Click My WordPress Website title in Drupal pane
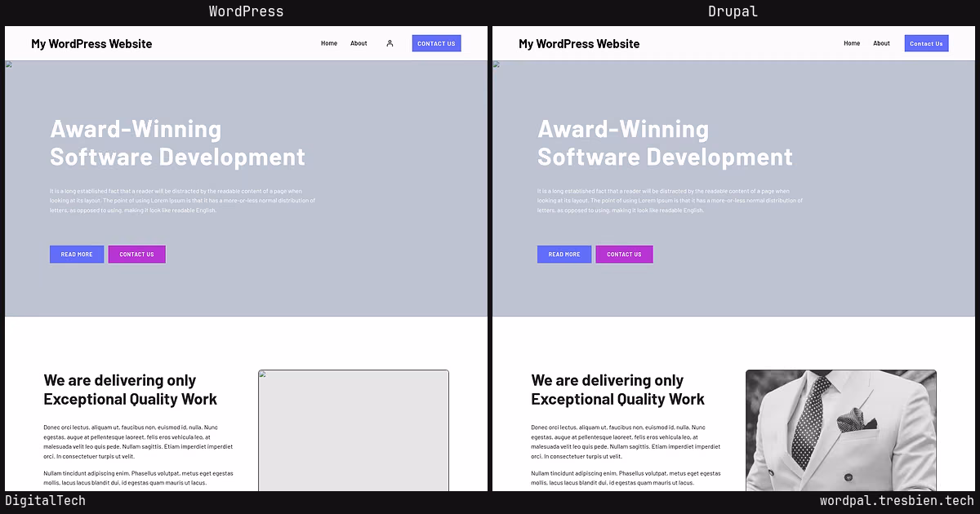 (x=579, y=43)
